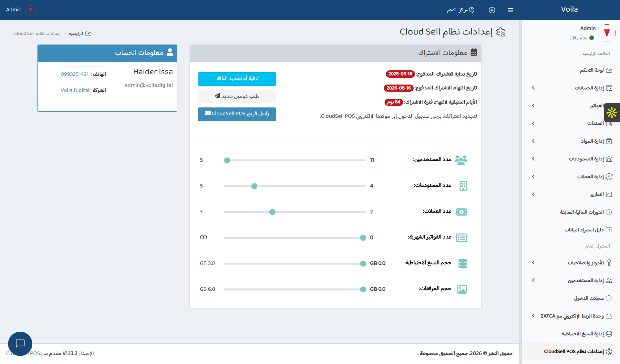Expand the ZATCA integration unit chevron

[x=533, y=316]
